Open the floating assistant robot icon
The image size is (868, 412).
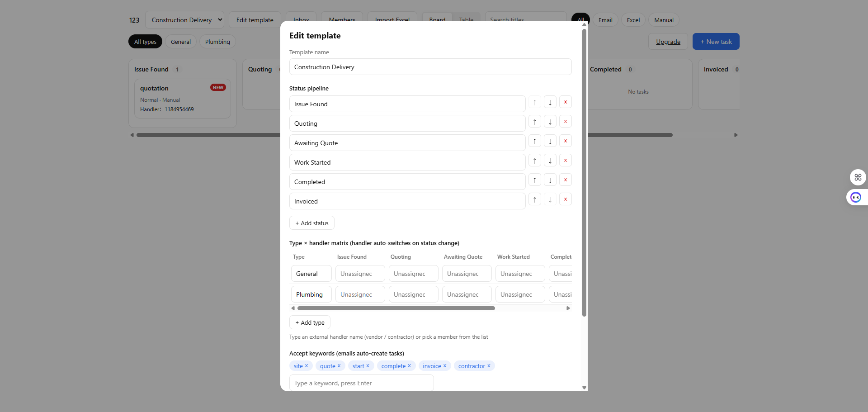pos(856,197)
